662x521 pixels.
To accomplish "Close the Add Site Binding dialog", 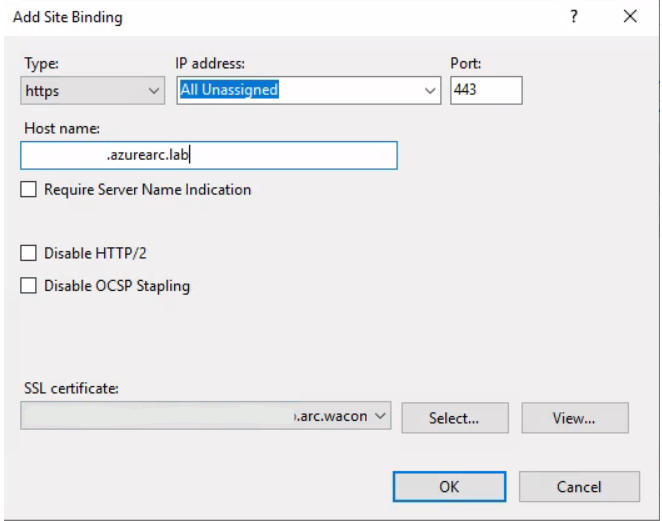I will (629, 17).
